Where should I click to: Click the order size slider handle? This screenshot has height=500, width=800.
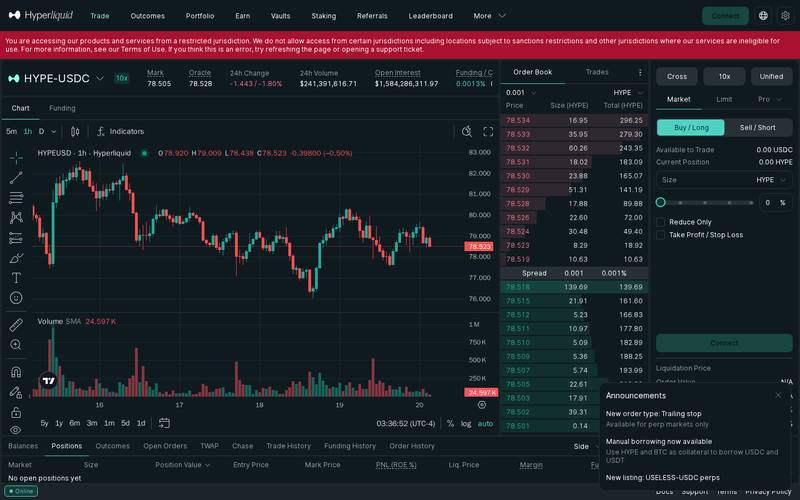(661, 203)
